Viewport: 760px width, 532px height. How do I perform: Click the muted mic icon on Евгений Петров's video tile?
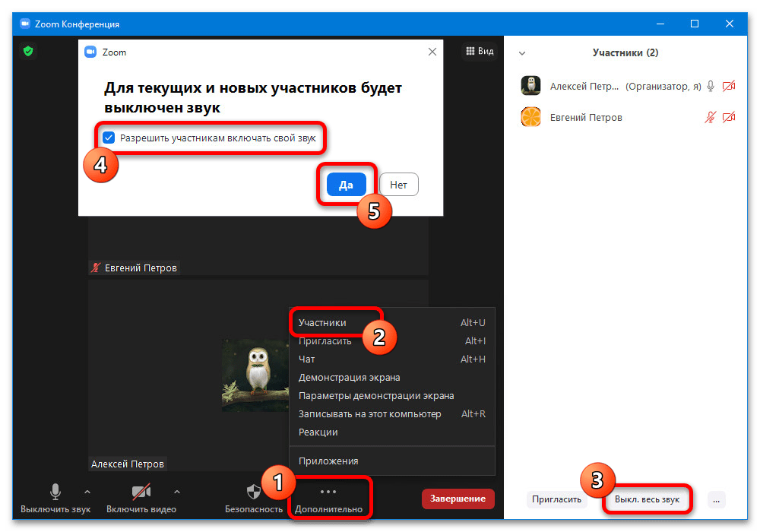click(x=96, y=268)
